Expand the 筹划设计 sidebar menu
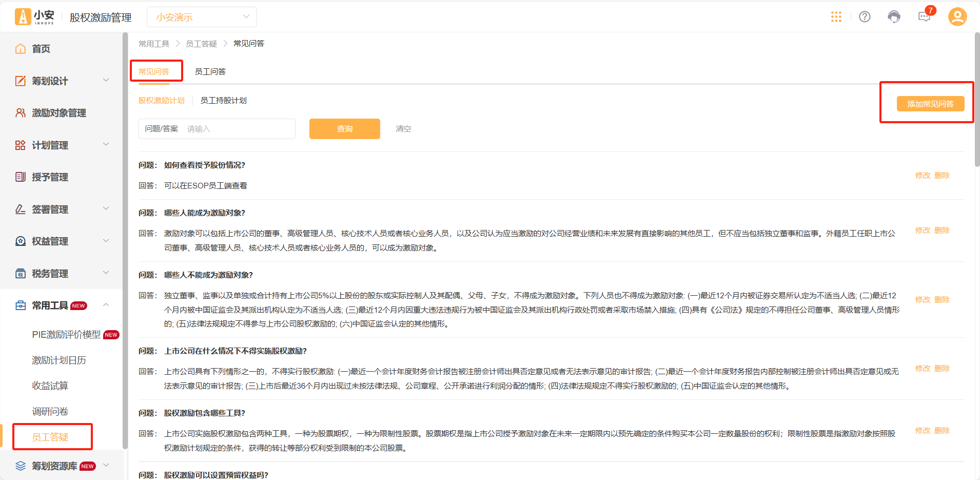The height and width of the screenshot is (480, 980). coord(106,80)
